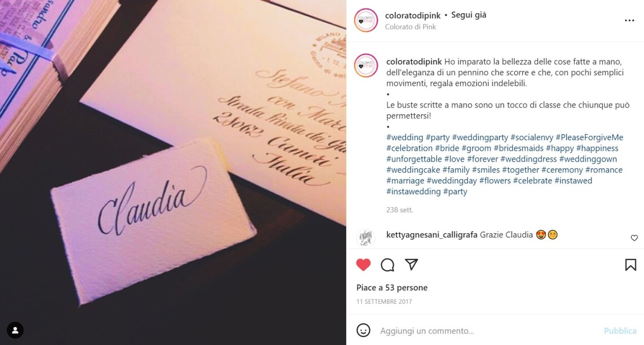The width and height of the screenshot is (644, 345).
Task: Share post via paper plane icon
Action: point(411,264)
